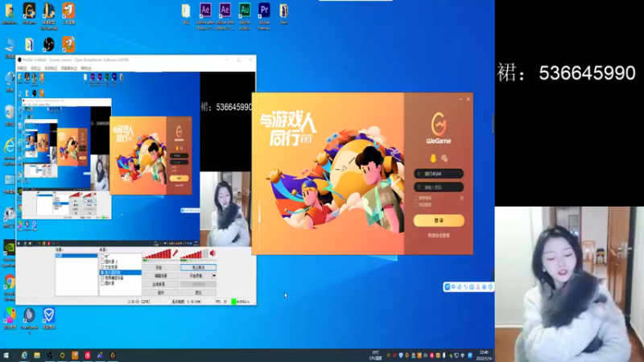
Task: Enable remember password checkbox in WeGame
Action: pyautogui.click(x=416, y=198)
